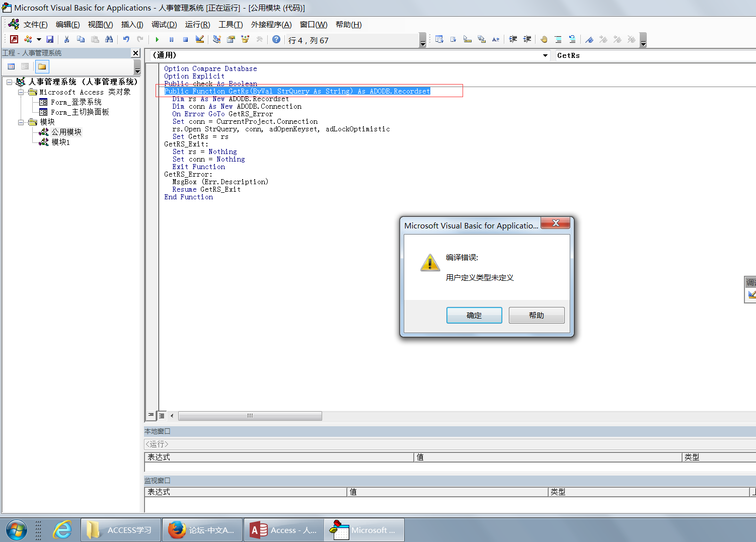Image resolution: width=756 pixels, height=542 pixels.
Task: Click the blue Help question mark icon
Action: (x=276, y=39)
